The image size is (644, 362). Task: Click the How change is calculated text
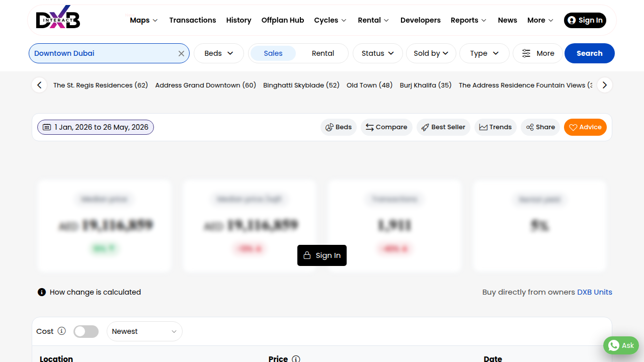95,292
